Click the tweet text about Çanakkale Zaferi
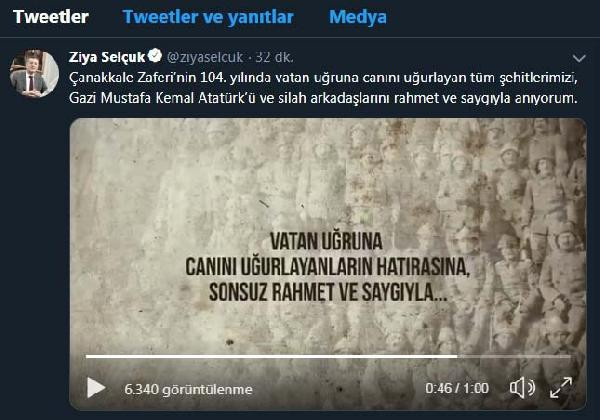The width and height of the screenshot is (600, 420). tap(323, 88)
